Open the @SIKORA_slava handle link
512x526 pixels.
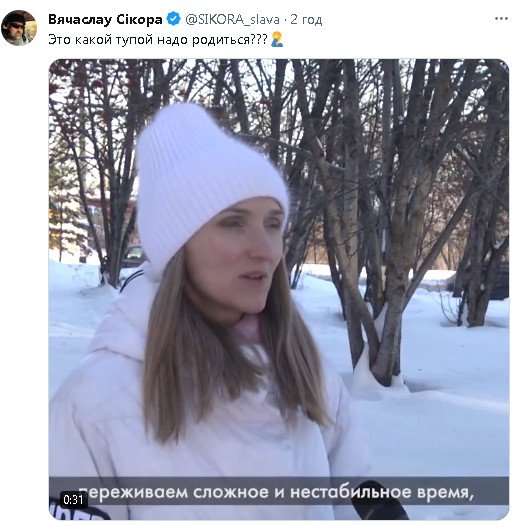232,19
